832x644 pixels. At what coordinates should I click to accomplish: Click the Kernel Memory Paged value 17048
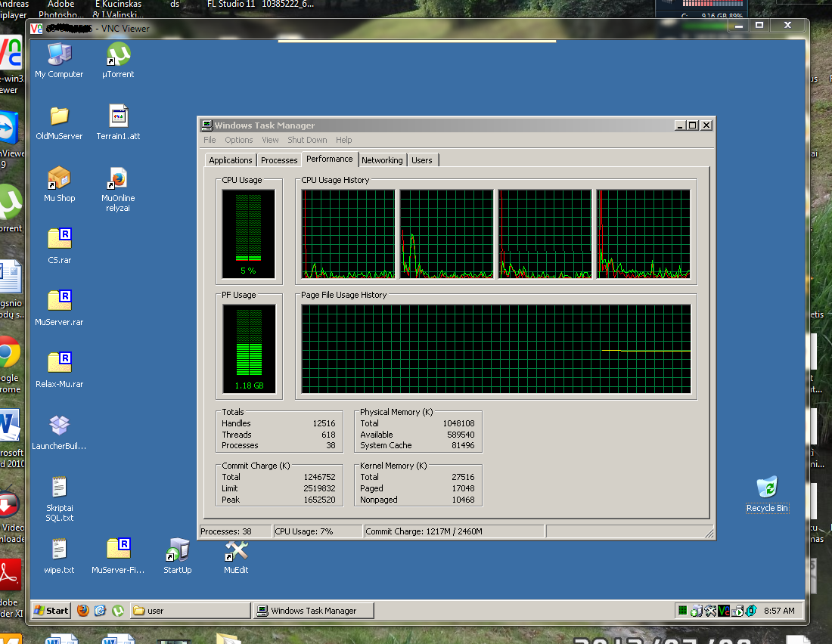tap(463, 488)
